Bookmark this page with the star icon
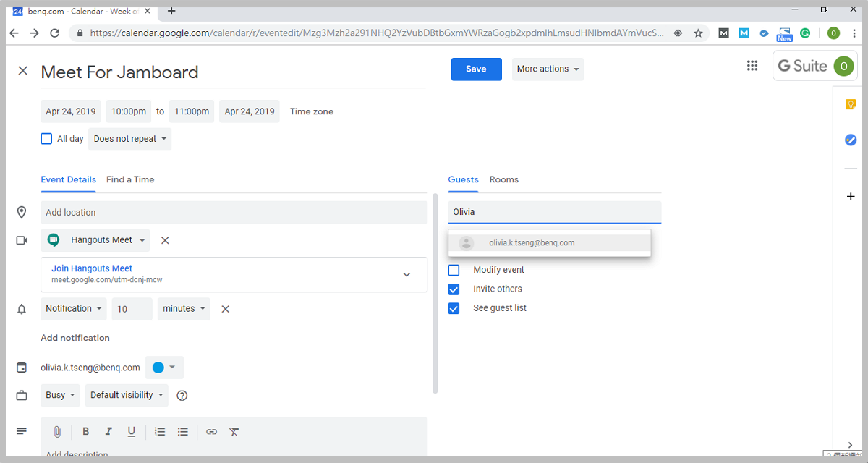The image size is (868, 463). click(698, 33)
